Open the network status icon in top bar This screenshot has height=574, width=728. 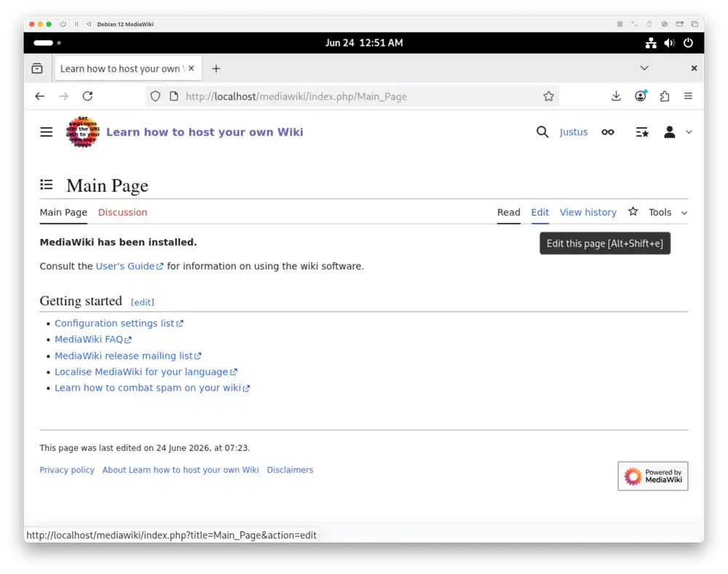click(651, 43)
